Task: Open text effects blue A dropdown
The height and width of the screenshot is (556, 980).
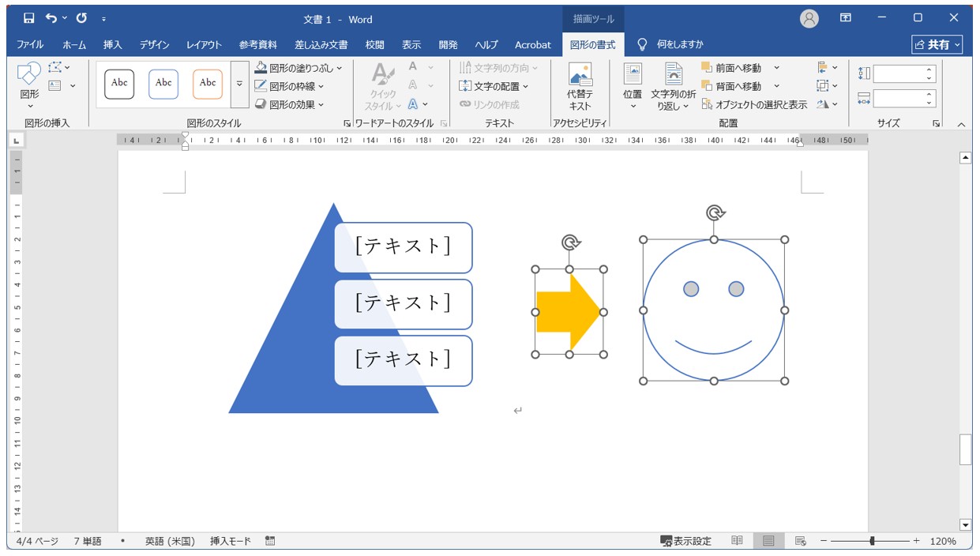Action: (419, 104)
